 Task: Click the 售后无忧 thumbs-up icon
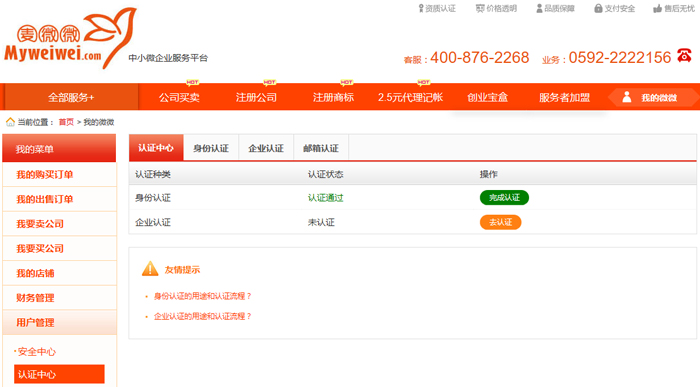coord(657,8)
